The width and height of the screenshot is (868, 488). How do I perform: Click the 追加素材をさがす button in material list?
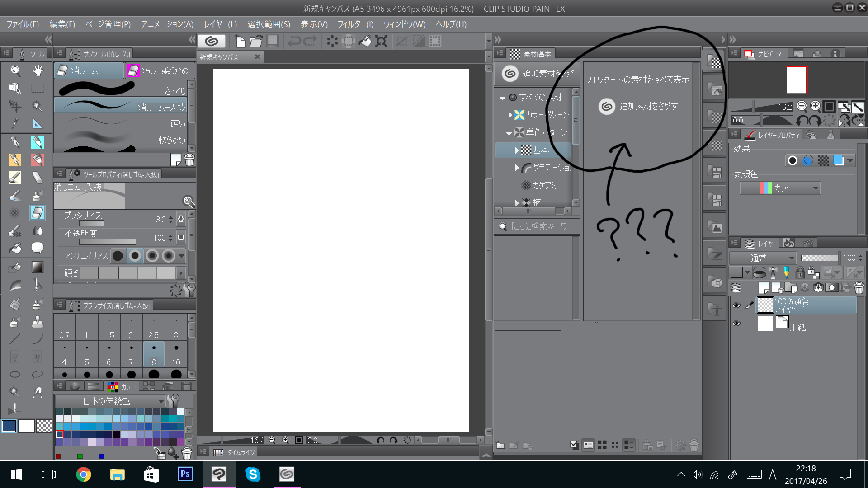(x=638, y=107)
